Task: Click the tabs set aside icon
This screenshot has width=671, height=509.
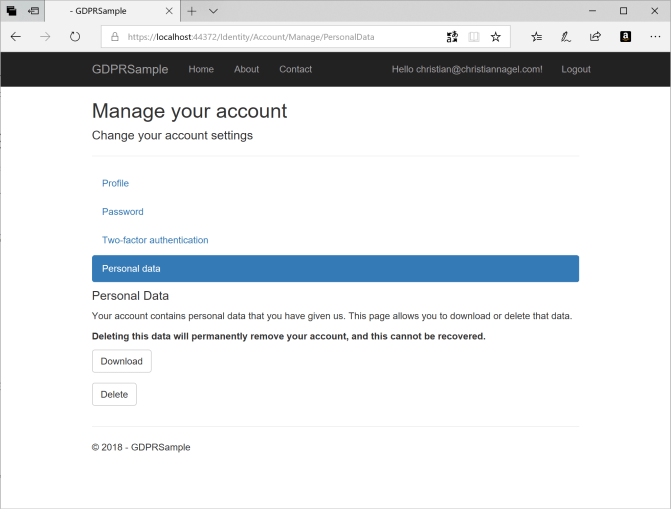Action: [12, 11]
